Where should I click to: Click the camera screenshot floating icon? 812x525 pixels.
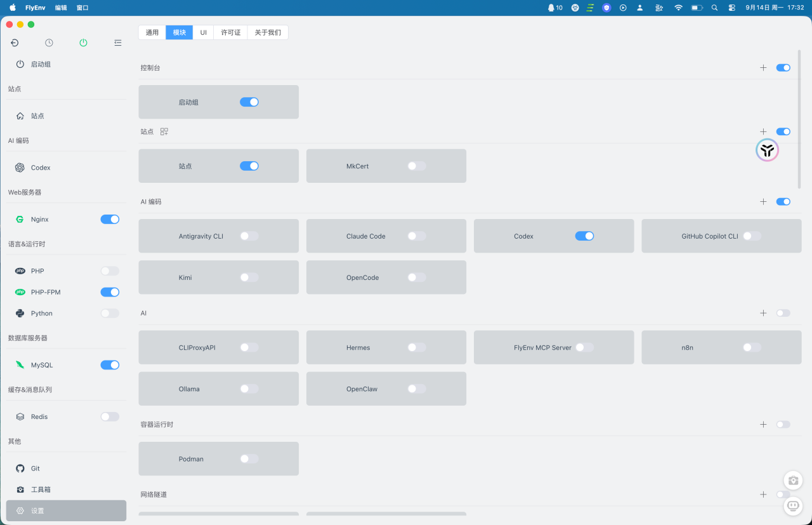click(x=793, y=481)
